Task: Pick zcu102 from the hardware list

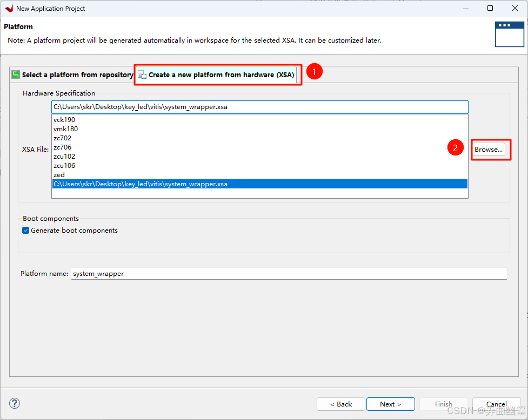Action: 259,157
